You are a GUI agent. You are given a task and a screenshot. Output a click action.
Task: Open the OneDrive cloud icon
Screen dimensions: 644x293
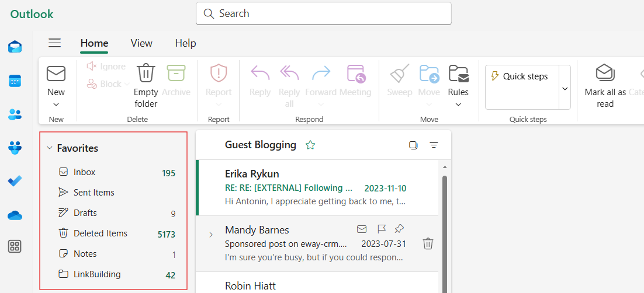click(15, 215)
